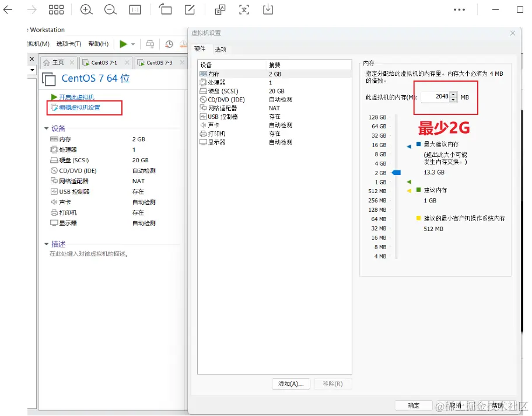This screenshot has width=532, height=416.
Task: Close the 主页 tab
Action: (72, 62)
